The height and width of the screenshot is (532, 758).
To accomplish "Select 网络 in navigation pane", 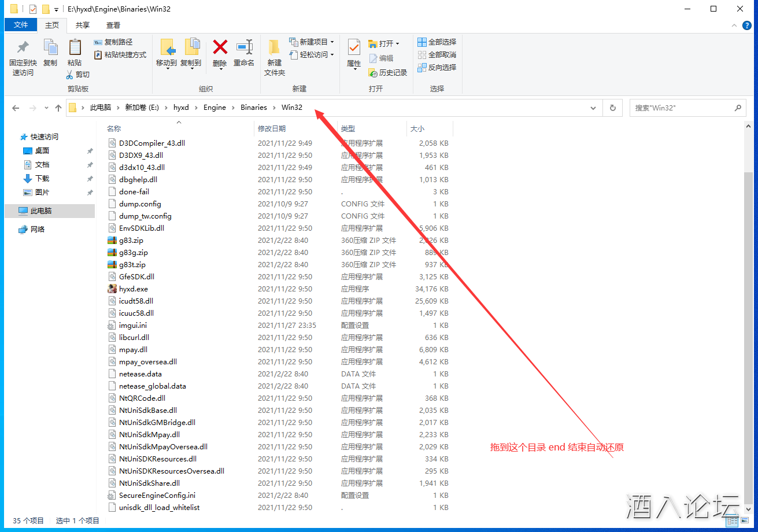I will (38, 230).
